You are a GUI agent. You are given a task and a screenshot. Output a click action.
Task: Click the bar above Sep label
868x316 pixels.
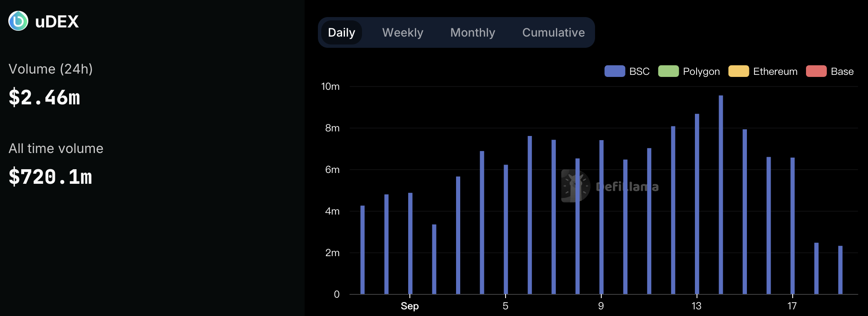point(410,243)
